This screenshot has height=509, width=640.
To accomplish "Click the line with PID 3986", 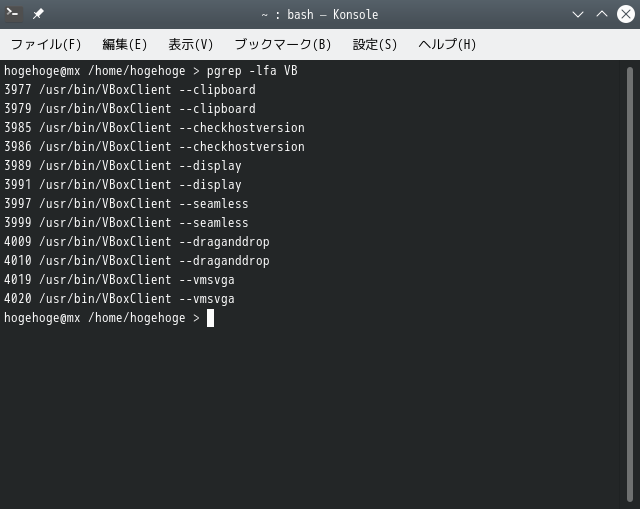I will 154,147.
